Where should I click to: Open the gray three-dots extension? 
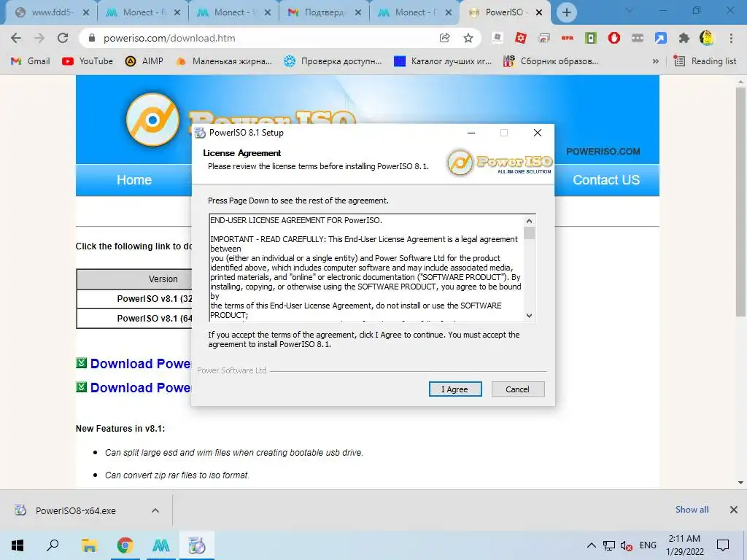click(638, 38)
